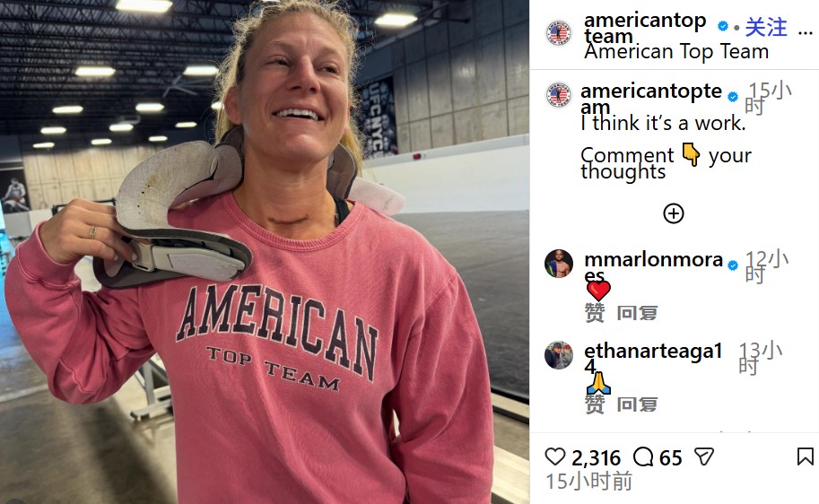Load more comments with the plus circle

(x=674, y=213)
